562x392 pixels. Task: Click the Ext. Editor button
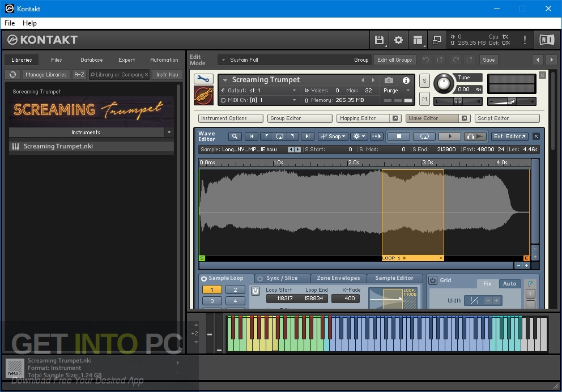(x=509, y=137)
